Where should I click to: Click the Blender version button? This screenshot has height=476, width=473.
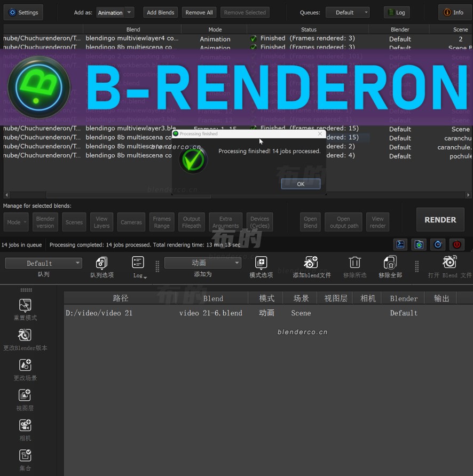tap(45, 222)
